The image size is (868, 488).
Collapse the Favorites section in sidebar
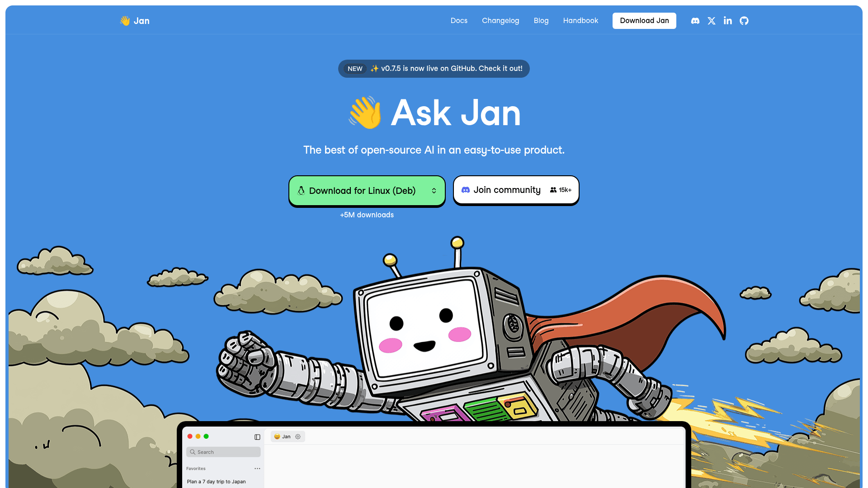[x=195, y=469]
